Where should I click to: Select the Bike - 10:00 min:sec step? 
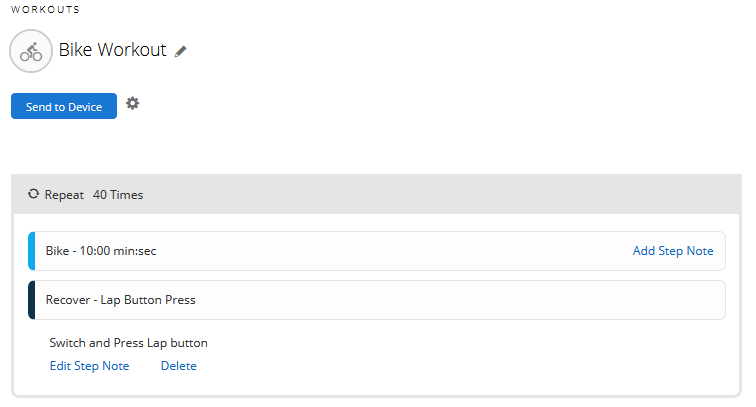(377, 251)
